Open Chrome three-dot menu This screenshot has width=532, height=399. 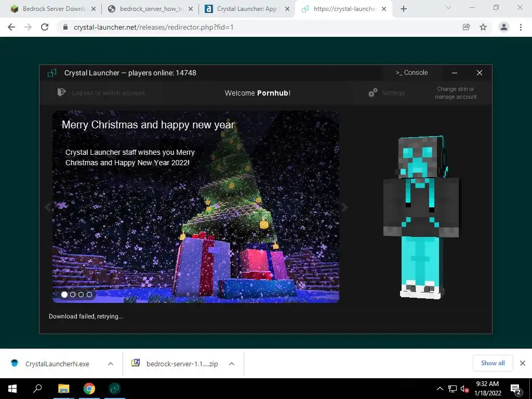pos(521,27)
